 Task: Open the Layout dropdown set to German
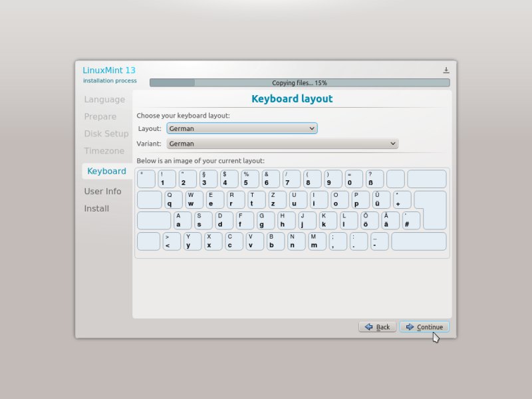(x=242, y=128)
